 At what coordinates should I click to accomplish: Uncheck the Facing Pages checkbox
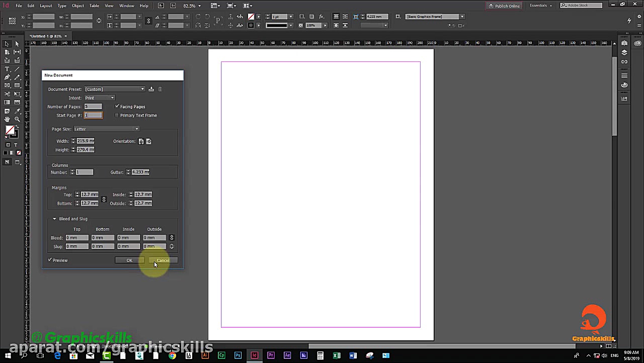[117, 107]
